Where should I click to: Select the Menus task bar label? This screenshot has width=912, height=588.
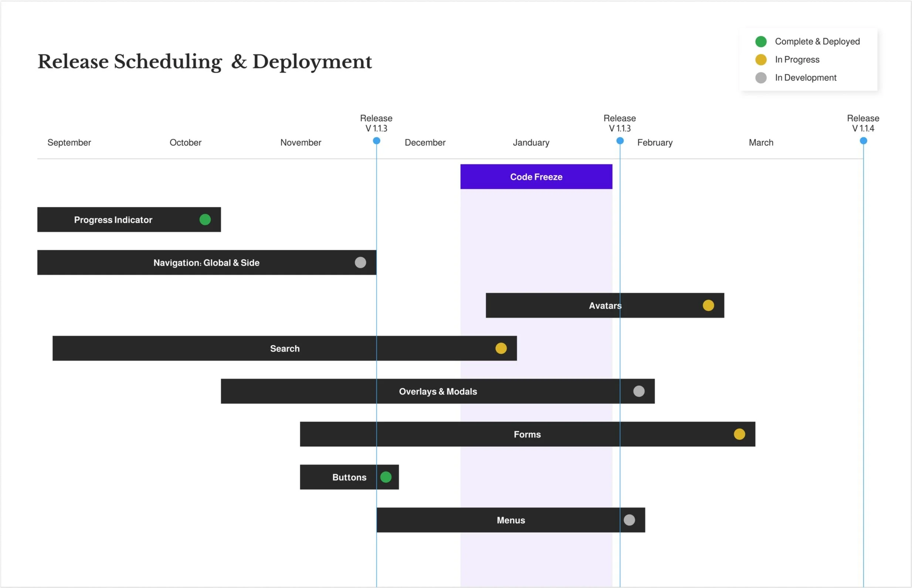(x=511, y=520)
